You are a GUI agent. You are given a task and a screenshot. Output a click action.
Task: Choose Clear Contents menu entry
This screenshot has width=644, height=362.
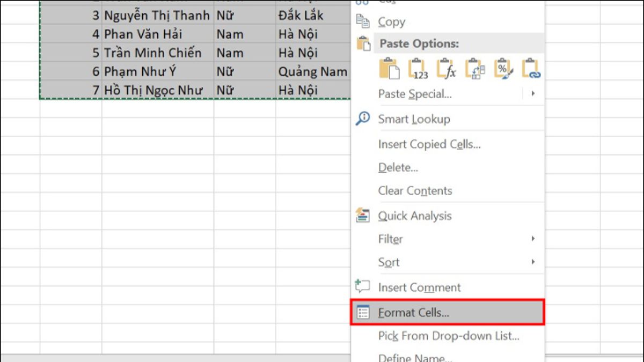415,191
